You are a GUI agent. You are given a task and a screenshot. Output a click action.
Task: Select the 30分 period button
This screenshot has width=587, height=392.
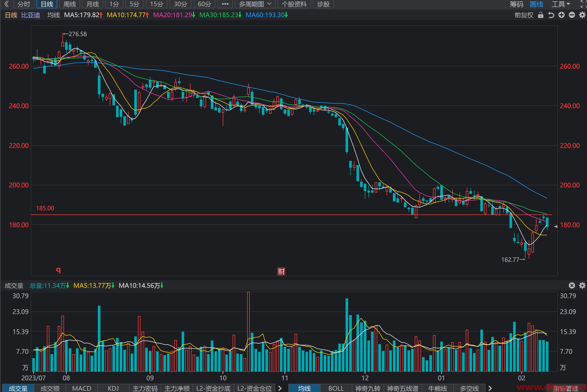click(x=180, y=4)
